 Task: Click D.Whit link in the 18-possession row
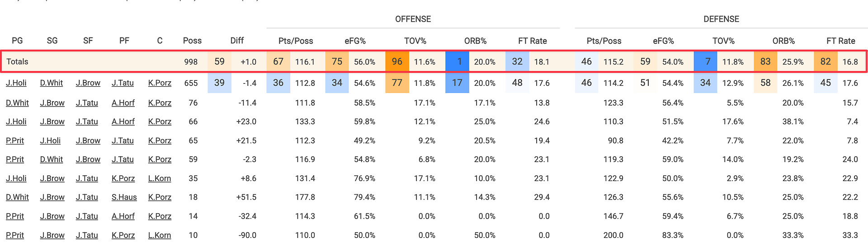coord(17,197)
